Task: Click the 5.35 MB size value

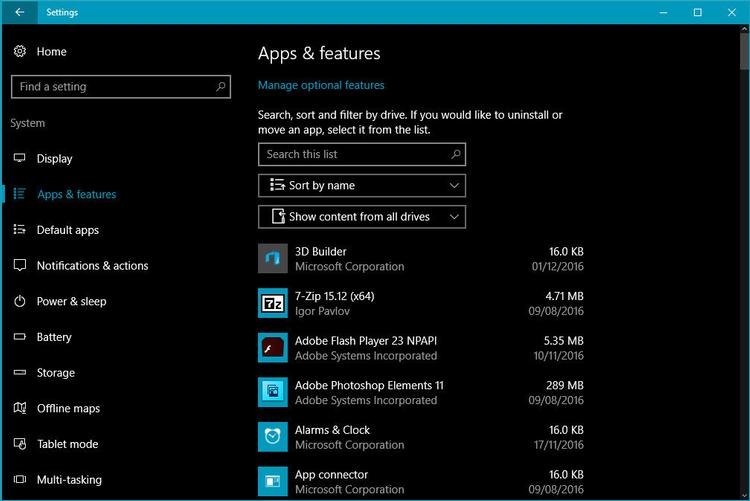Action: point(563,341)
